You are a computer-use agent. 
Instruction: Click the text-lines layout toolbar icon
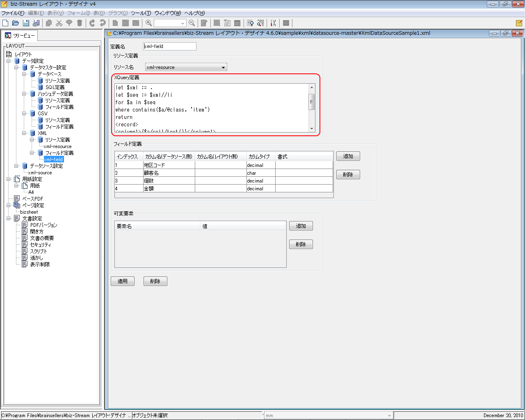click(x=227, y=23)
